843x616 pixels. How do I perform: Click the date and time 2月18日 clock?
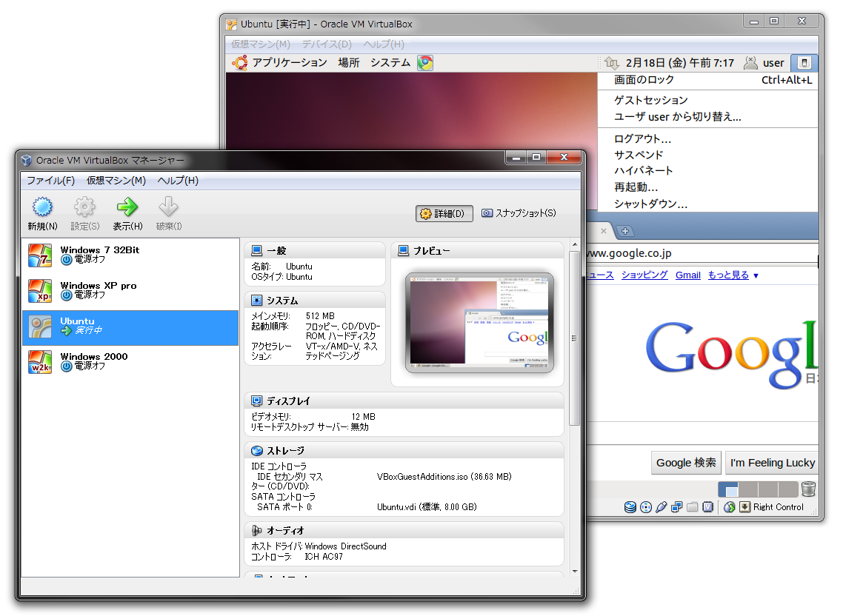pos(679,63)
